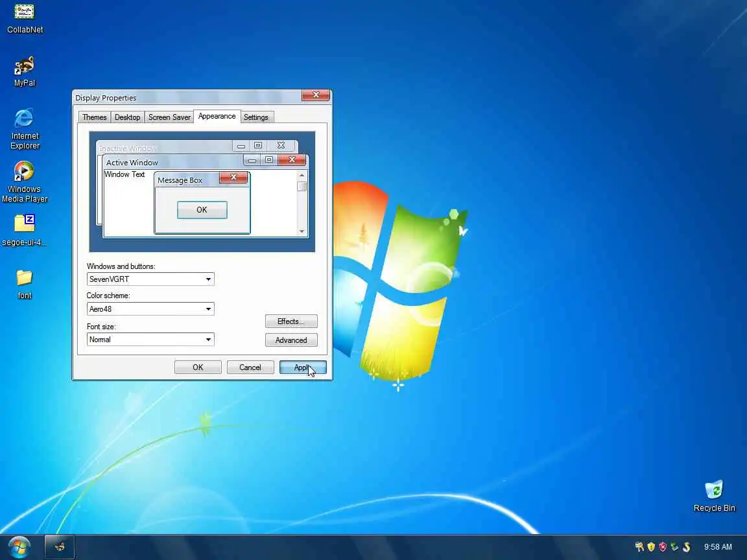Click the keys tray icon
This screenshot has height=560, width=747.
(x=639, y=546)
